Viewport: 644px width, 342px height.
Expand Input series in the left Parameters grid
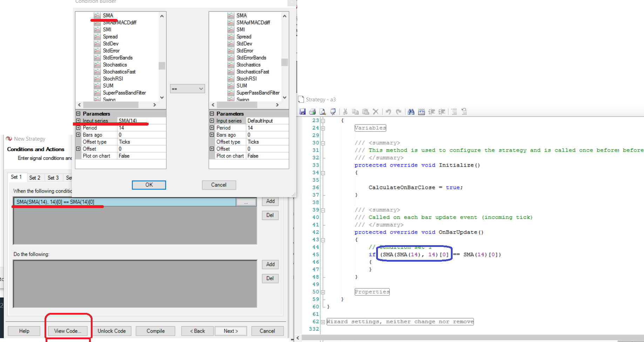[x=78, y=121]
